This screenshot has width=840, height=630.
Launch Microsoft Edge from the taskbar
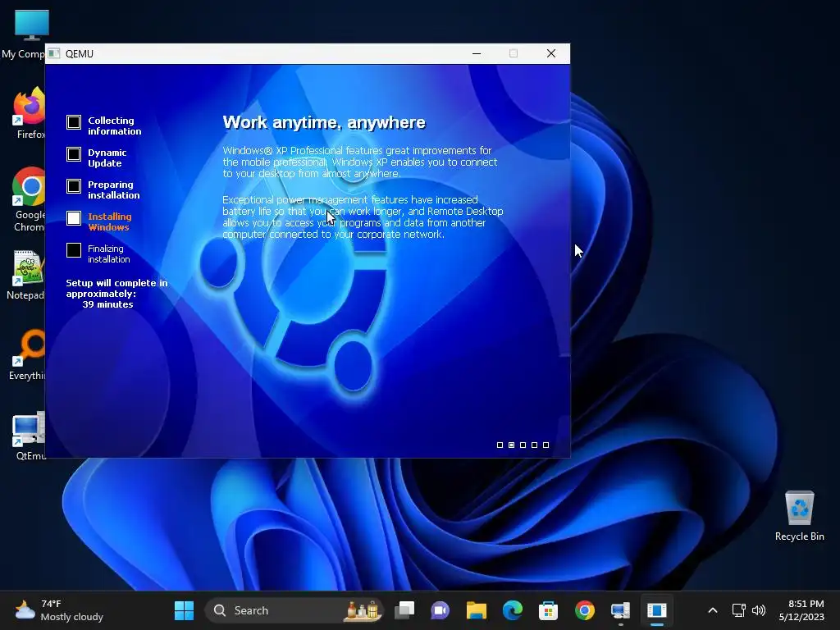point(512,610)
